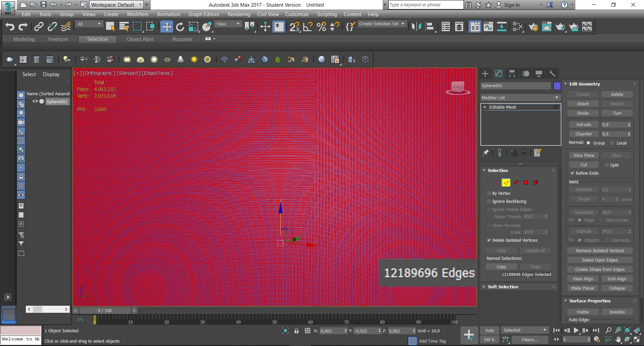Open the All selection filter dropdown
Image resolution: width=644 pixels, height=346 pixels.
pos(89,24)
